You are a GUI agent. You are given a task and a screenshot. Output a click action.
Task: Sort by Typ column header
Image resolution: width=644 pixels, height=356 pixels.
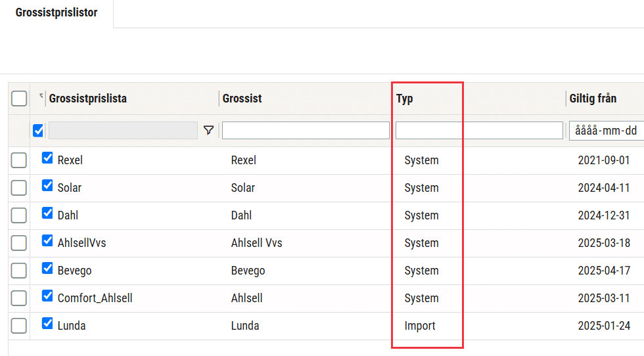[404, 99]
